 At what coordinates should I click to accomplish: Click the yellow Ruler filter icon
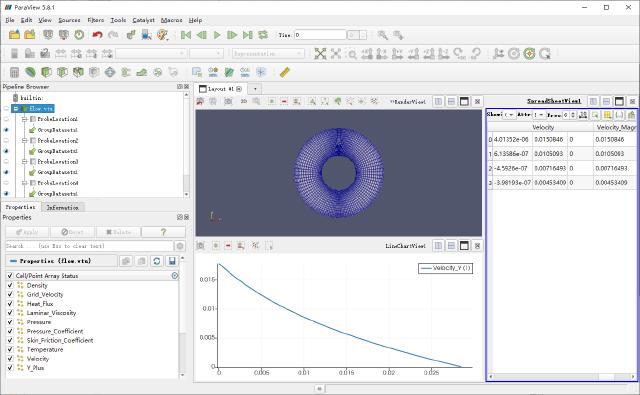pyautogui.click(x=284, y=72)
